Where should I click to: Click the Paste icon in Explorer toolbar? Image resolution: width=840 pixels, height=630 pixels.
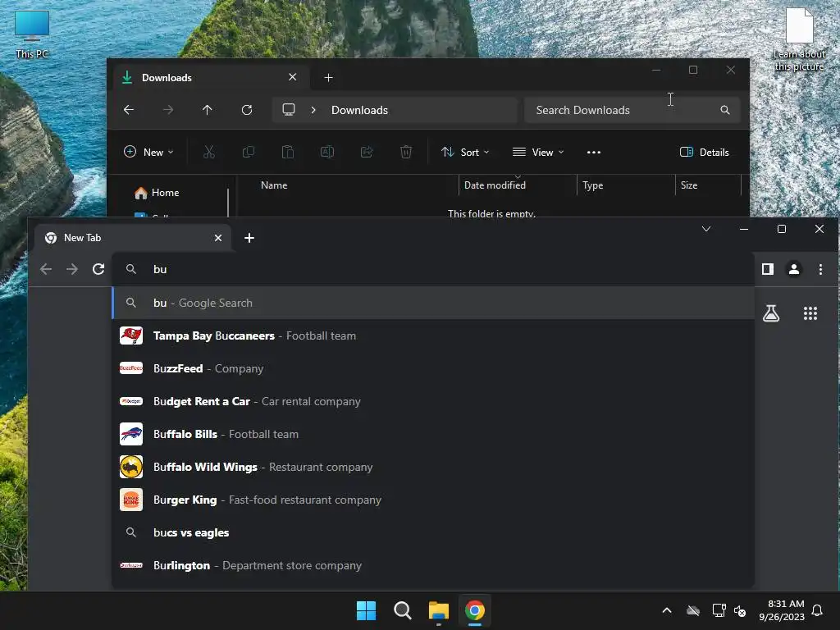[288, 152]
